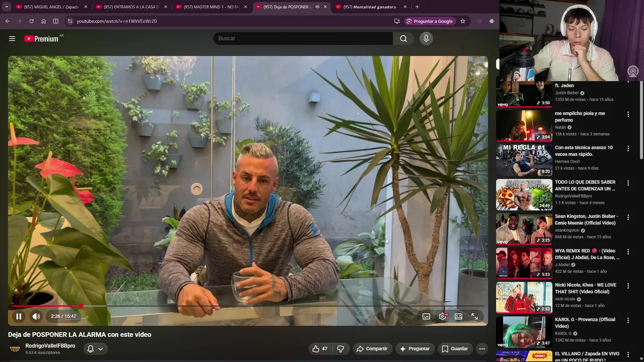Mute the video volume speaker icon
644x362 pixels.
[x=36, y=316]
